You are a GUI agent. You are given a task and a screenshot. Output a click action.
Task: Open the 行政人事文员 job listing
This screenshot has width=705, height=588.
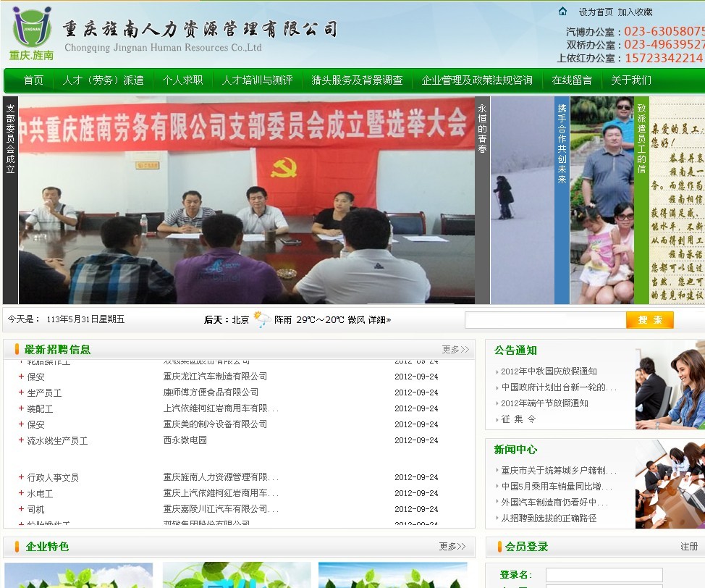click(x=53, y=477)
